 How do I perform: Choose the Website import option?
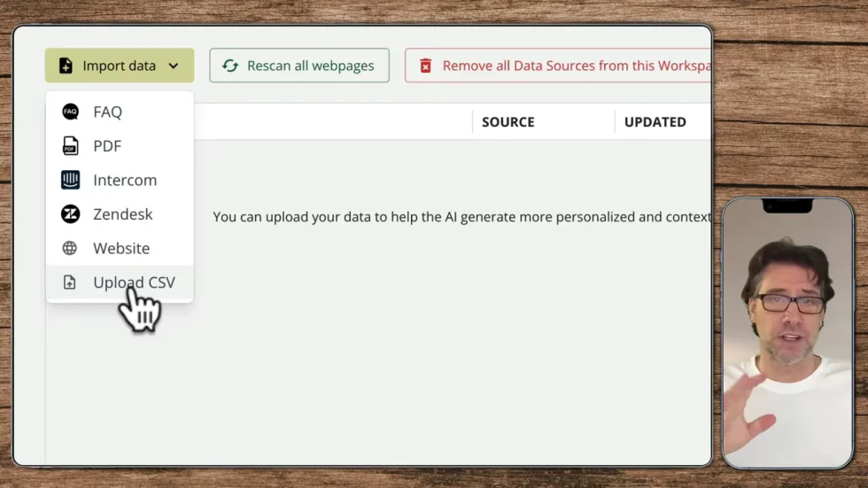point(121,248)
